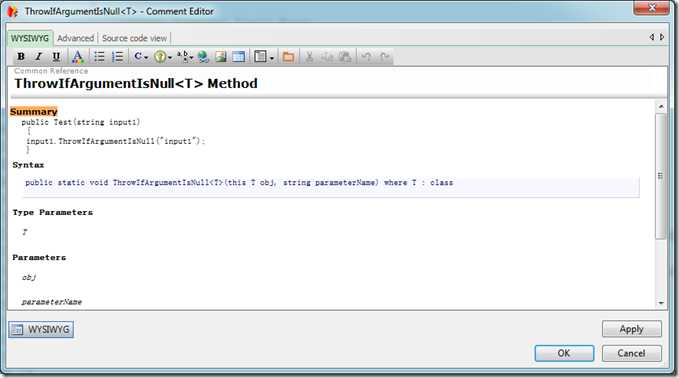Screen dimensions: 679x378
Task: Open the a.b. spelling dropdown
Action: 185,56
